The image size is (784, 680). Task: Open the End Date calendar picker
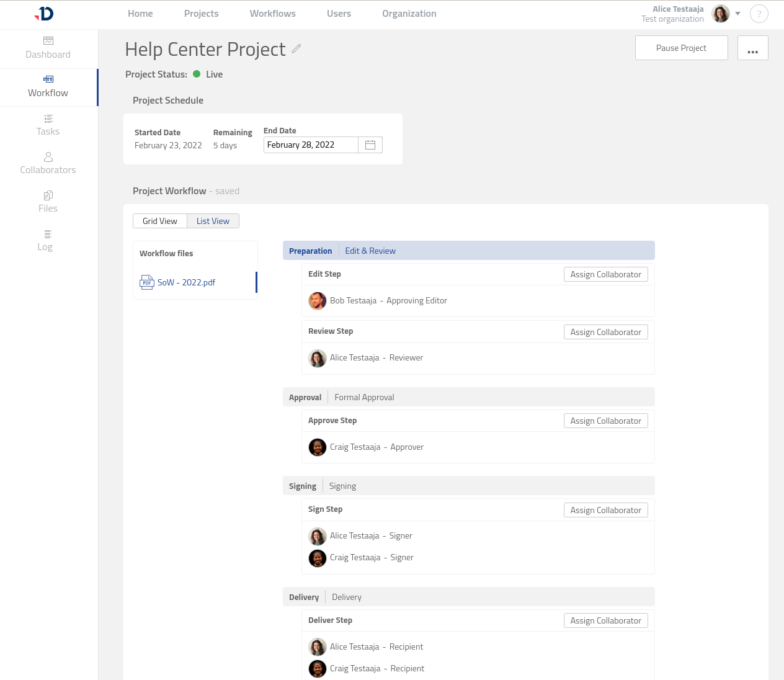(x=370, y=145)
